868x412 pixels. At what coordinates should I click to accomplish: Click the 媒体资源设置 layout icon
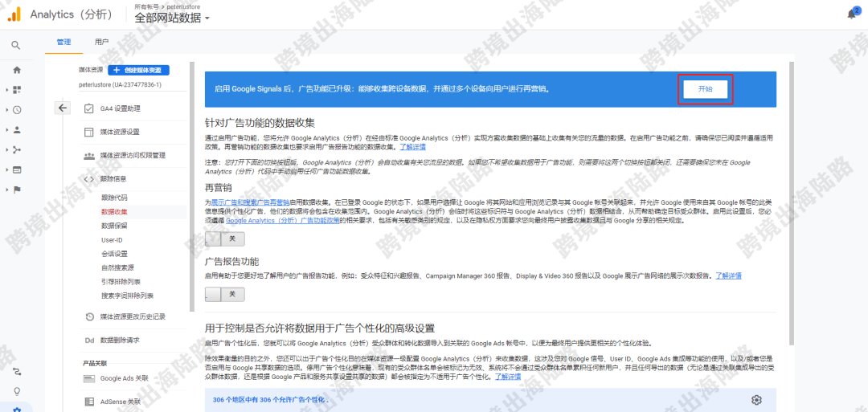tap(88, 132)
